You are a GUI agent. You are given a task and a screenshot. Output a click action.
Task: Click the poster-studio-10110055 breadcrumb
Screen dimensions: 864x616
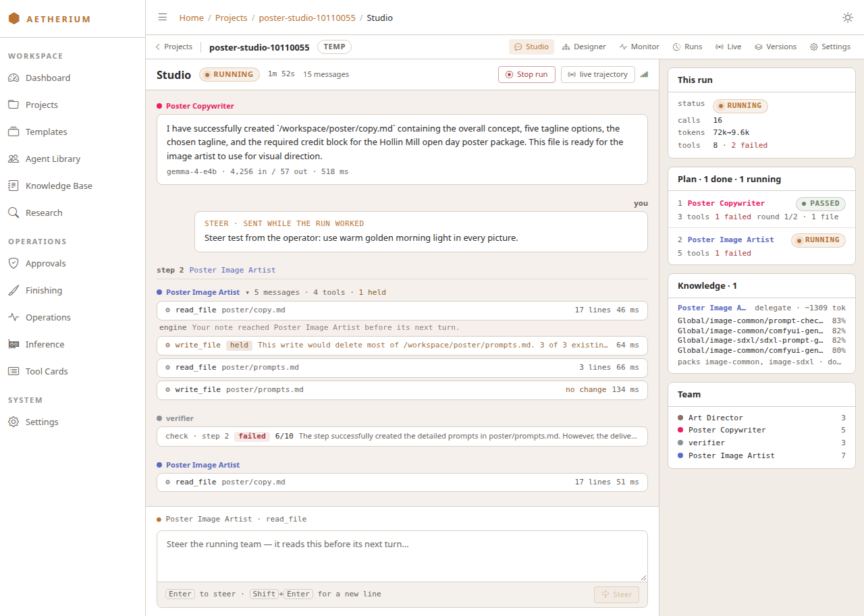point(307,18)
